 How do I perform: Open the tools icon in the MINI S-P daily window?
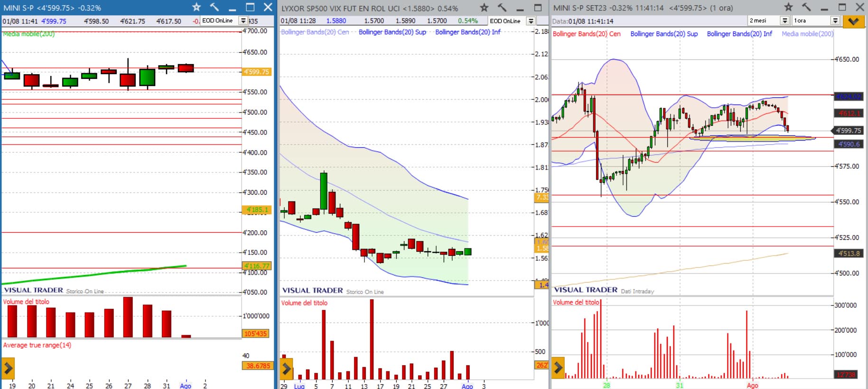coord(215,7)
